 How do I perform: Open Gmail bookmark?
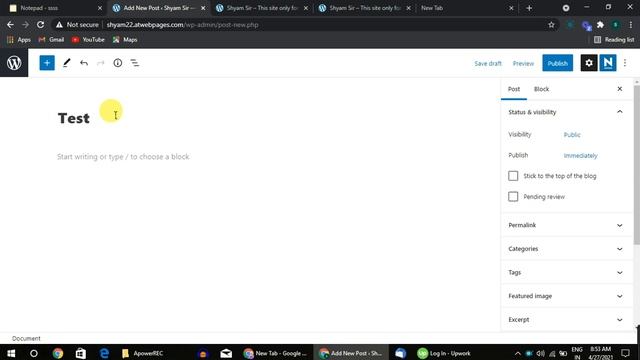coord(51,40)
